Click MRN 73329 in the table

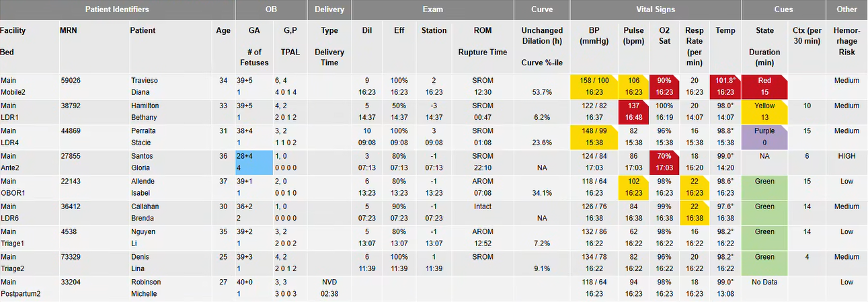pyautogui.click(x=70, y=257)
